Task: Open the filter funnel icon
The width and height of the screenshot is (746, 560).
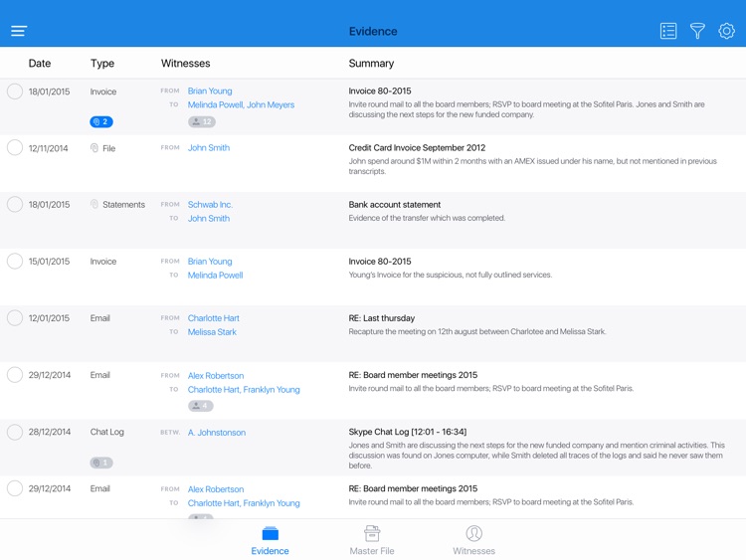Action: pyautogui.click(x=697, y=32)
